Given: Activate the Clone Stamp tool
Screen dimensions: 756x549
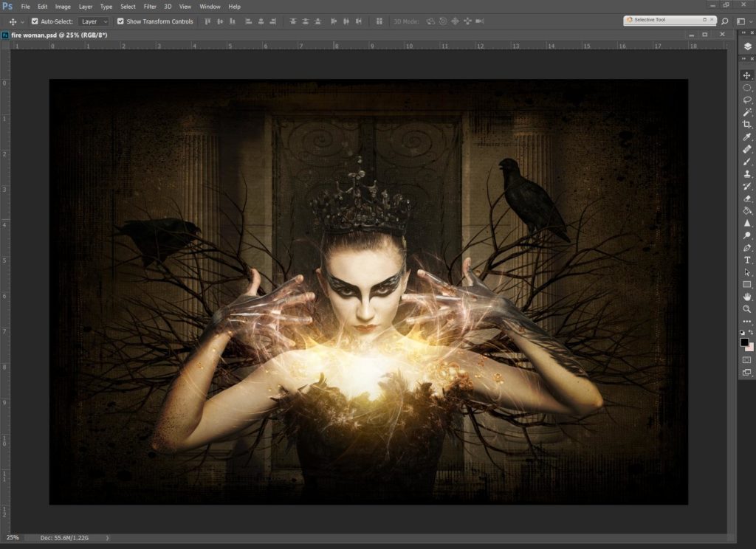Looking at the screenshot, I should click(747, 174).
